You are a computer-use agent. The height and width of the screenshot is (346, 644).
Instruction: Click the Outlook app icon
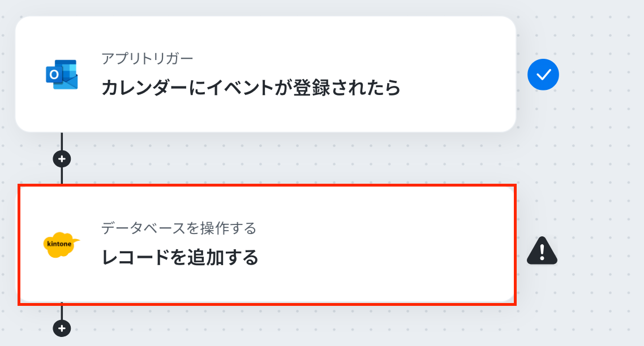pyautogui.click(x=62, y=75)
